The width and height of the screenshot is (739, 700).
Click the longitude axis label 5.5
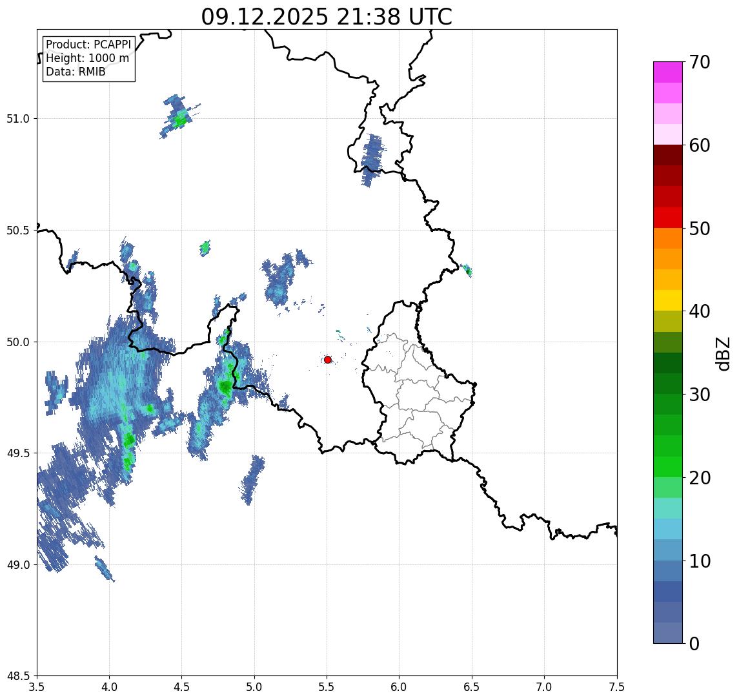click(x=327, y=687)
